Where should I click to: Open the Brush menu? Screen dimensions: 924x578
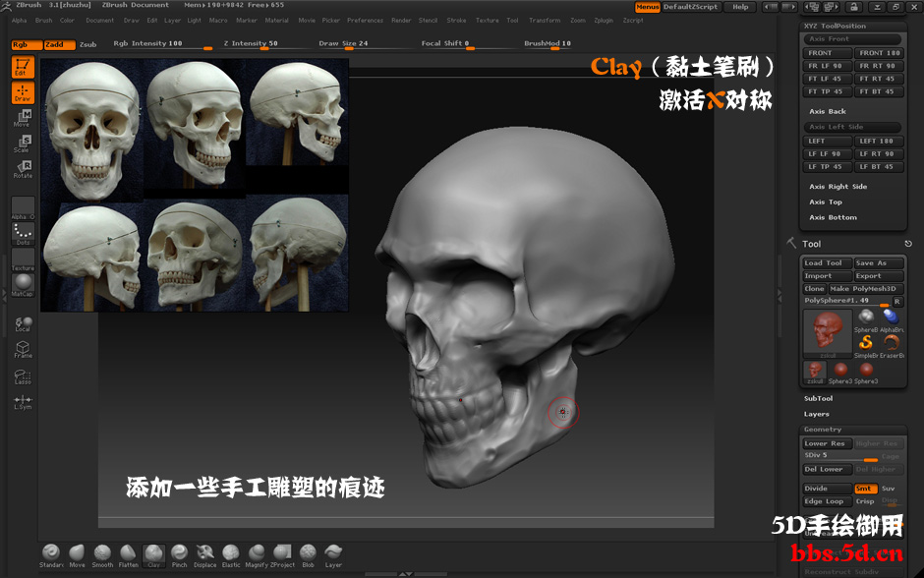pos(43,20)
